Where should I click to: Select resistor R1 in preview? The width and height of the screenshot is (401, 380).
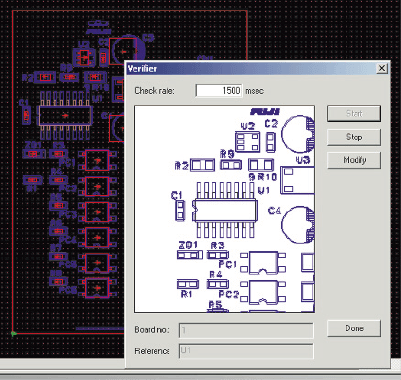coord(188,284)
